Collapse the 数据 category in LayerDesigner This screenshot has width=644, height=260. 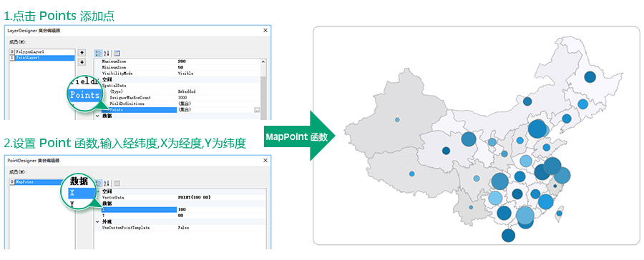98,116
